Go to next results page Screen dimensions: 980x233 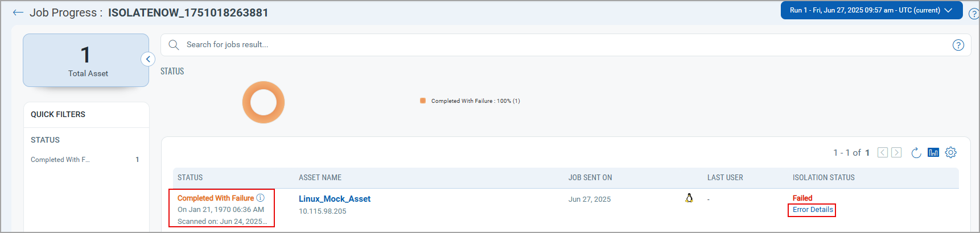coord(896,152)
